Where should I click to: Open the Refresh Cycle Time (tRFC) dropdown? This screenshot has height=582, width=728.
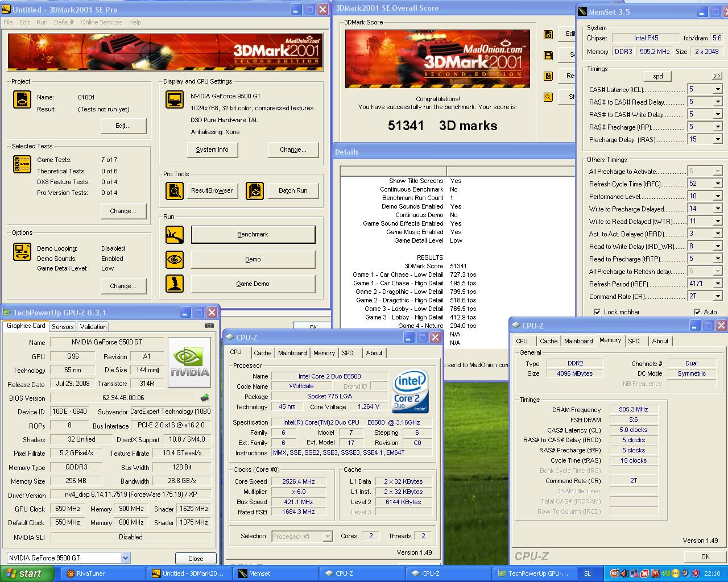[x=718, y=184]
